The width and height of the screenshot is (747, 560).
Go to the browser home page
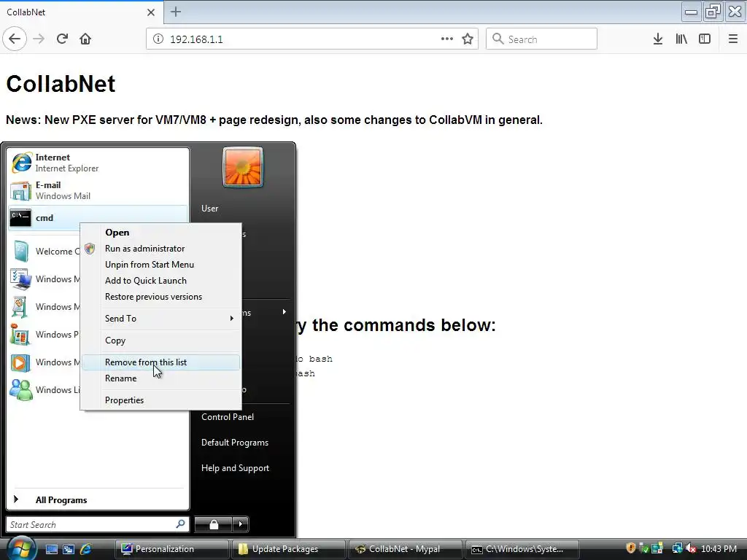85,39
